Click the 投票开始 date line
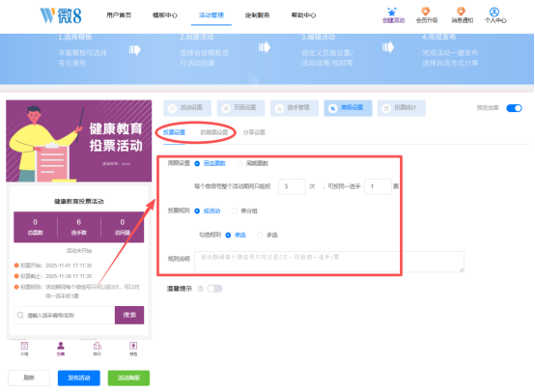The height and width of the screenshot is (392, 535). tap(53, 266)
